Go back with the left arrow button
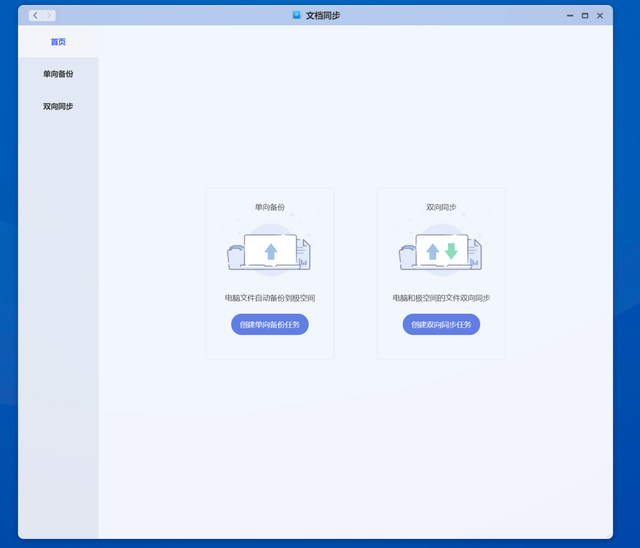 click(36, 16)
